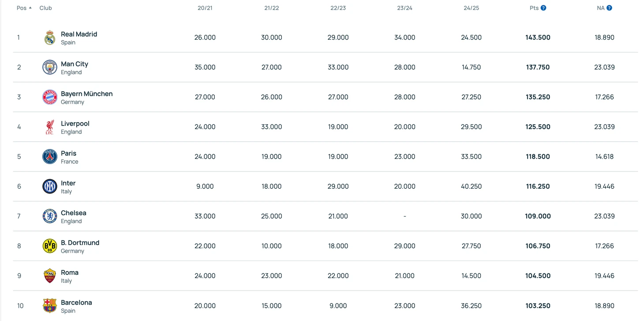Click the Club column header
The height and width of the screenshot is (321, 644).
45,8
